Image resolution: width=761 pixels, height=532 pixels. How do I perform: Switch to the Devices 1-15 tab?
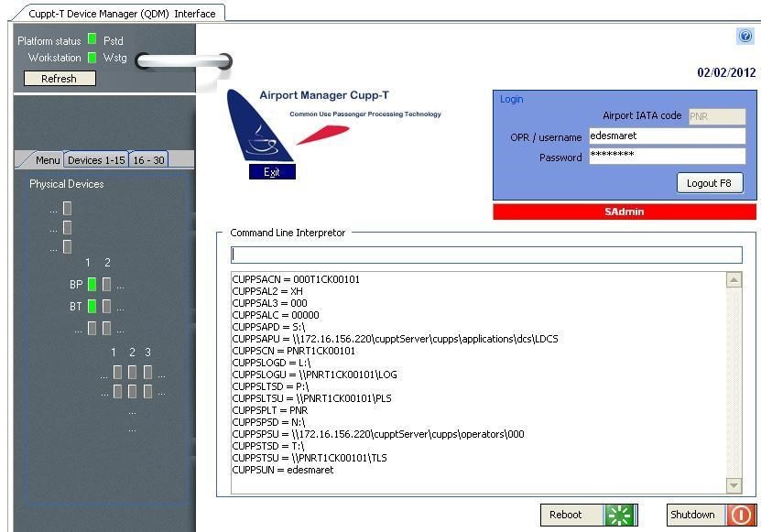(x=96, y=160)
